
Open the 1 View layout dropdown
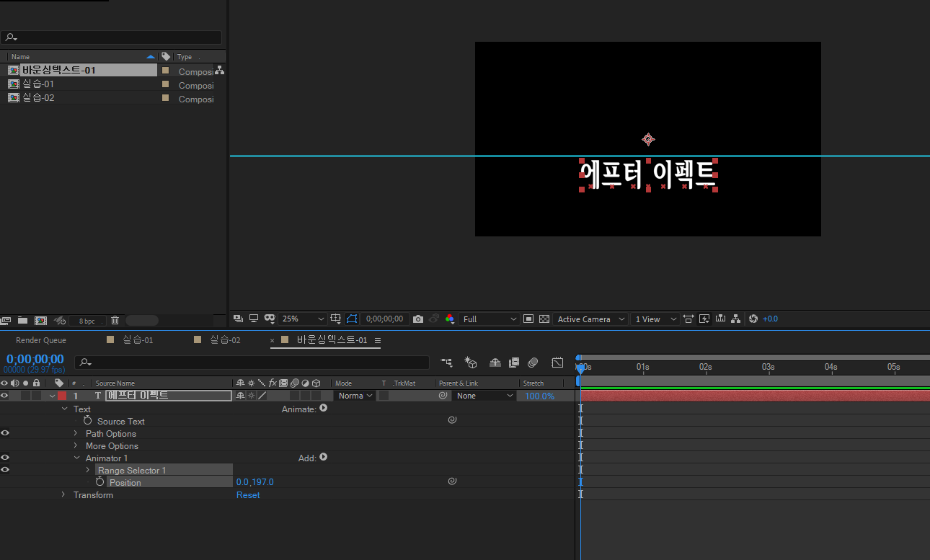coord(655,319)
